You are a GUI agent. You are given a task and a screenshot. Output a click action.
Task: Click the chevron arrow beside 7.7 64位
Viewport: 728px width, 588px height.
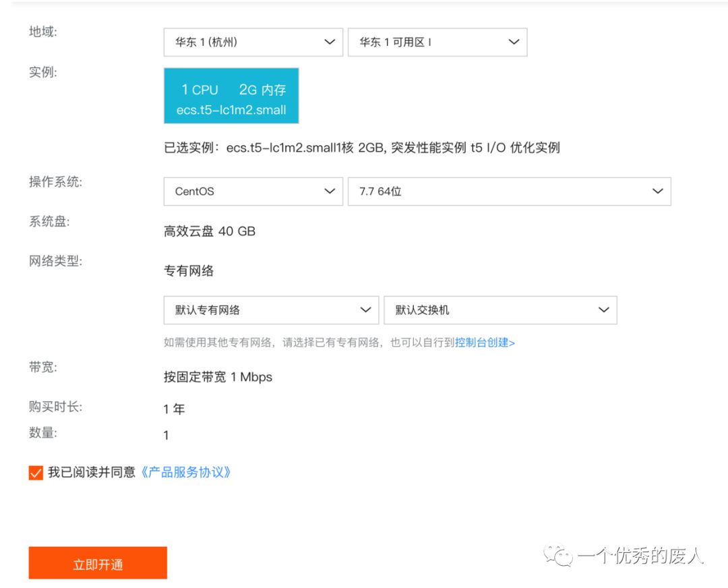[657, 192]
